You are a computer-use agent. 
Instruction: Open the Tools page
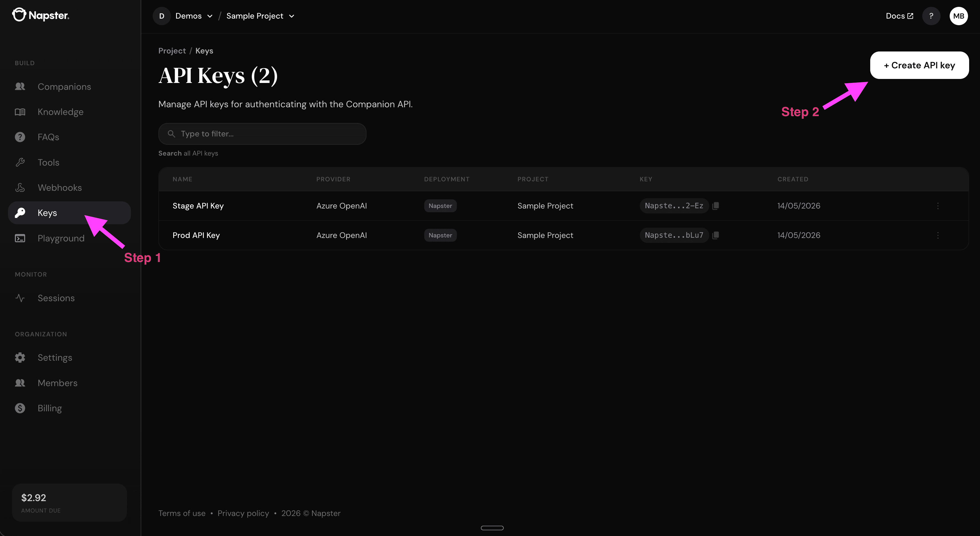click(x=48, y=162)
